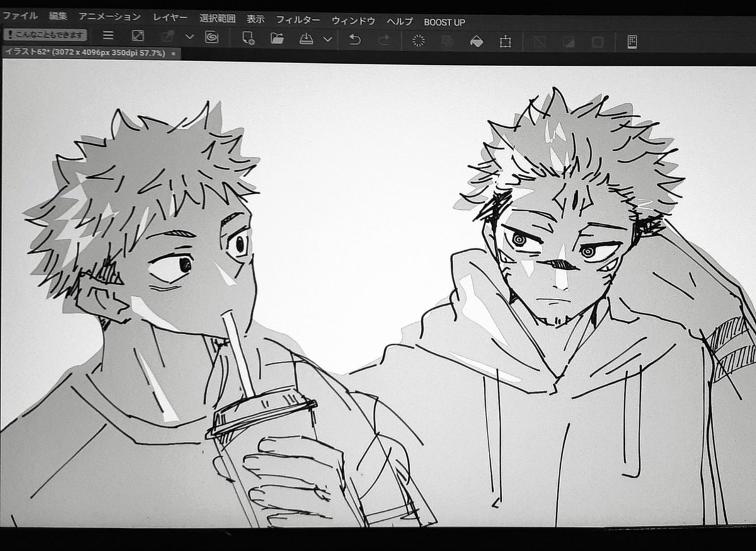Open the ヘルプ menu
This screenshot has width=756, height=551.
399,21
